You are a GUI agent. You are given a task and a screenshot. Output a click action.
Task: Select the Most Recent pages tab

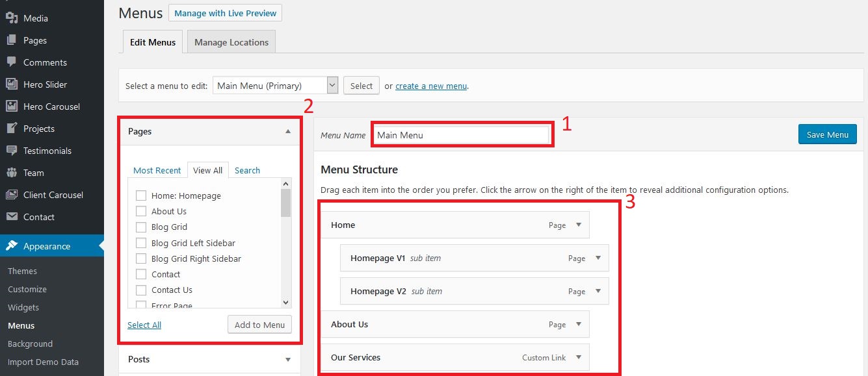tap(157, 170)
